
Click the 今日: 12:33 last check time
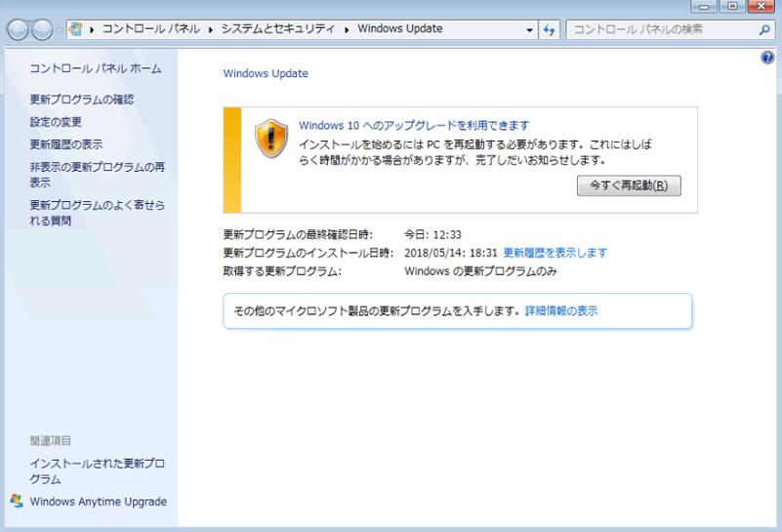(432, 235)
